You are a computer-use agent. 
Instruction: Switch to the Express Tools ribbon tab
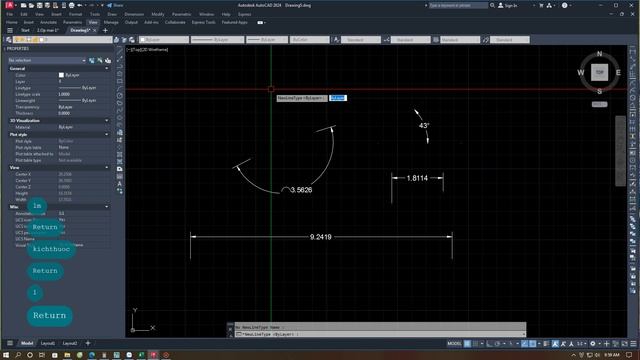(x=203, y=22)
